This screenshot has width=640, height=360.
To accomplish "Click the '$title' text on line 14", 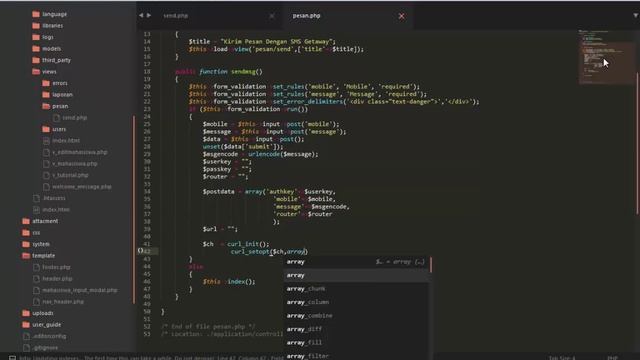I will pos(199,41).
